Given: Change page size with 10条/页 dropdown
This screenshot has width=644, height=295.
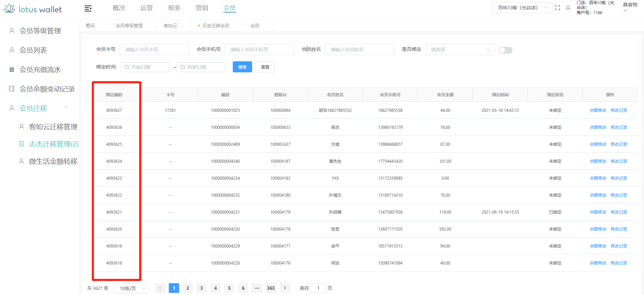Looking at the screenshot, I should [x=131, y=288].
